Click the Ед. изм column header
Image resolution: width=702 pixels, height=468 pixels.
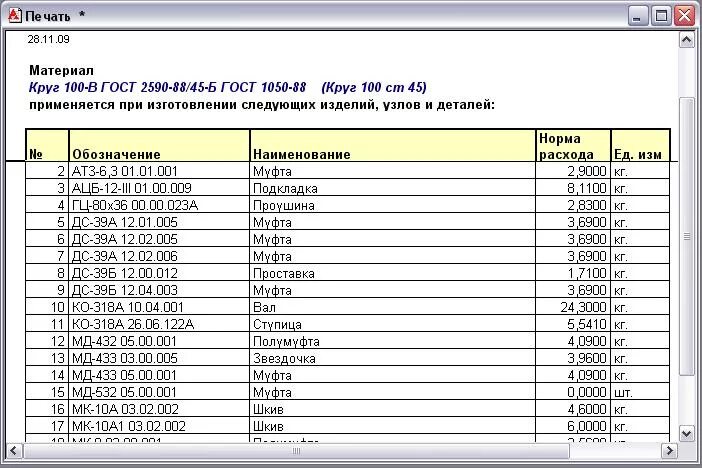coord(640,146)
